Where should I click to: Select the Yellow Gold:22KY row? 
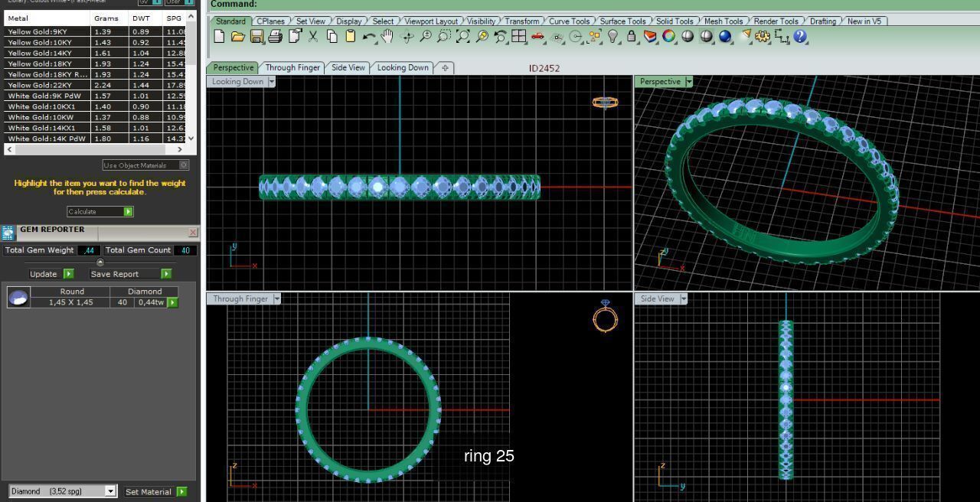coord(94,85)
